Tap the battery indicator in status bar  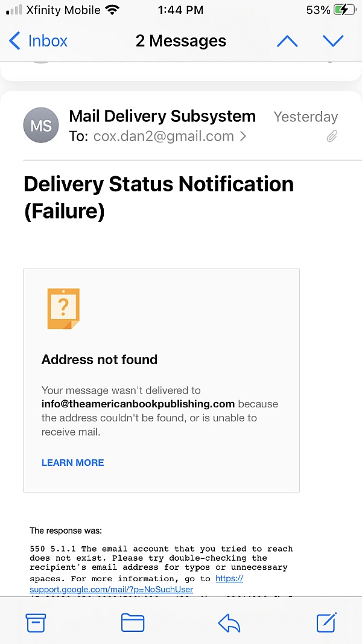(344, 10)
